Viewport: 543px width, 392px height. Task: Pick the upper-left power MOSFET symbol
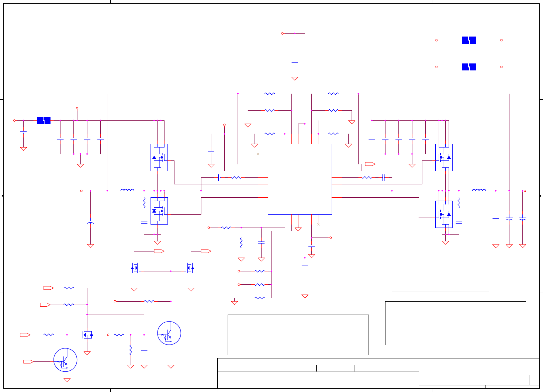point(159,157)
